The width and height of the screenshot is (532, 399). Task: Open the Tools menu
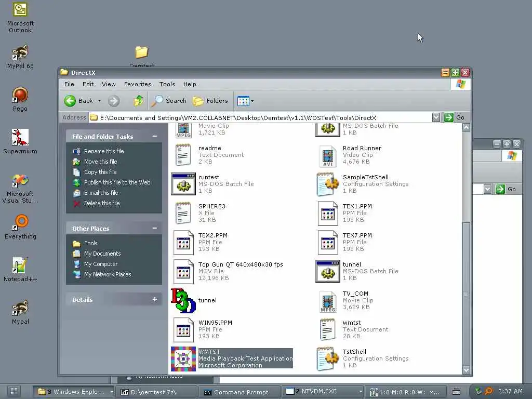[x=167, y=84]
